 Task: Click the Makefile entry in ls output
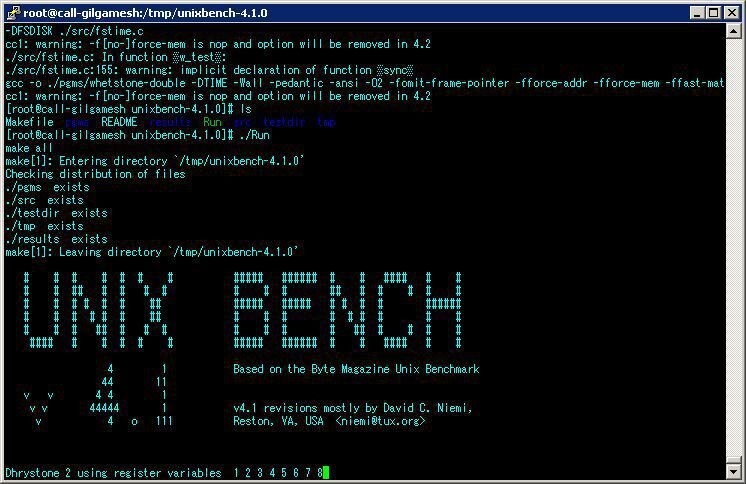(29, 122)
